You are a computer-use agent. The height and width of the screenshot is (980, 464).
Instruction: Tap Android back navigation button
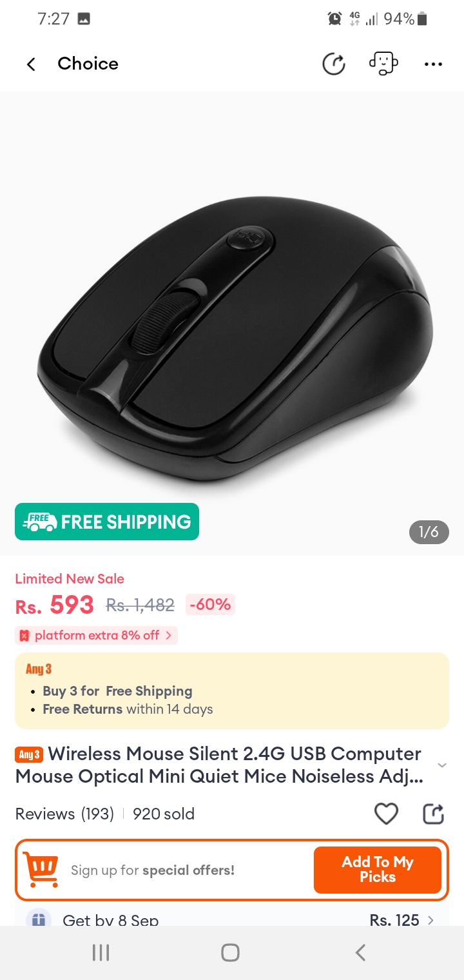point(361,952)
